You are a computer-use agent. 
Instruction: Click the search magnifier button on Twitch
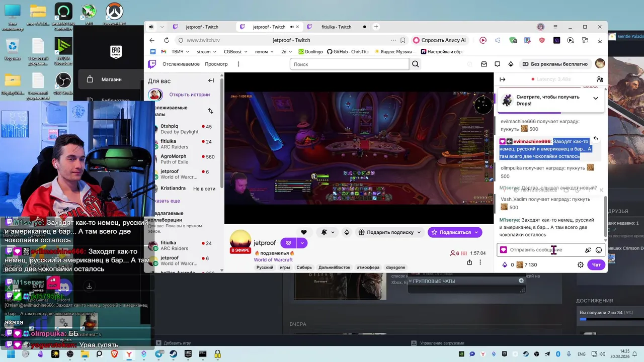pos(416,64)
